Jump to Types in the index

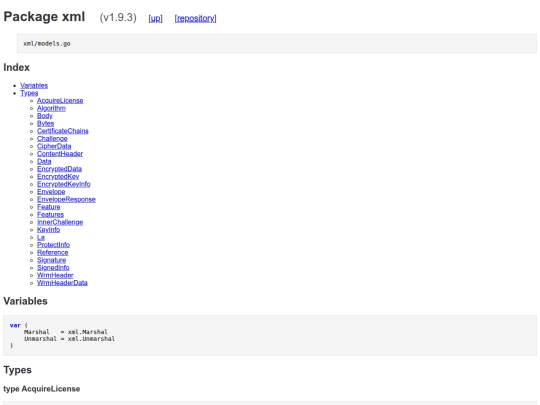point(29,93)
